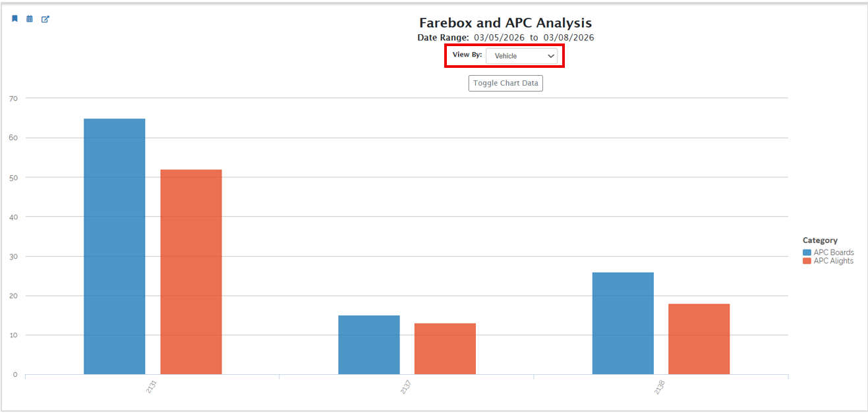Select the APC Boards bar for vehicle 2131

tap(115, 246)
